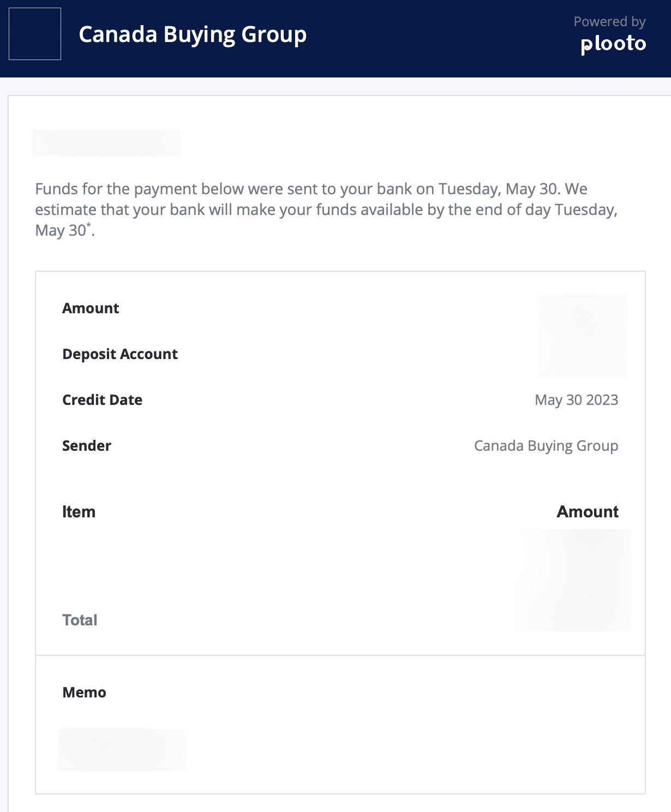Image resolution: width=671 pixels, height=812 pixels.
Task: Select the blurred recipient name above the message
Action: click(106, 143)
